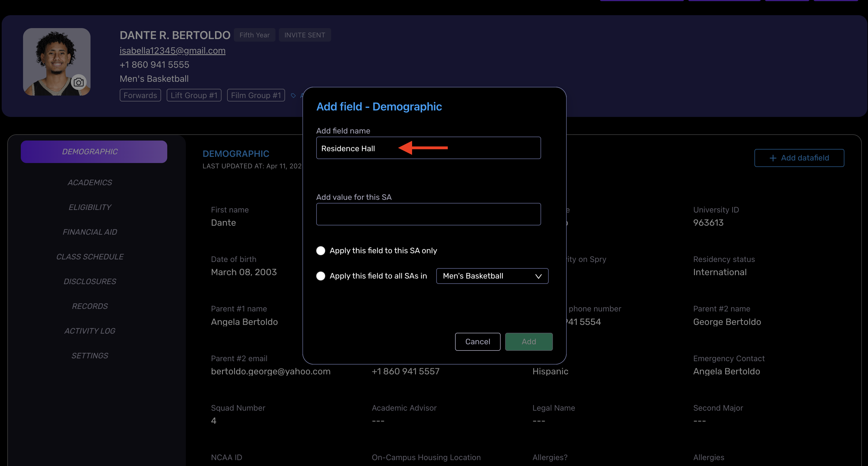This screenshot has width=868, height=466.
Task: Open the Financial Aid section
Action: 90,232
